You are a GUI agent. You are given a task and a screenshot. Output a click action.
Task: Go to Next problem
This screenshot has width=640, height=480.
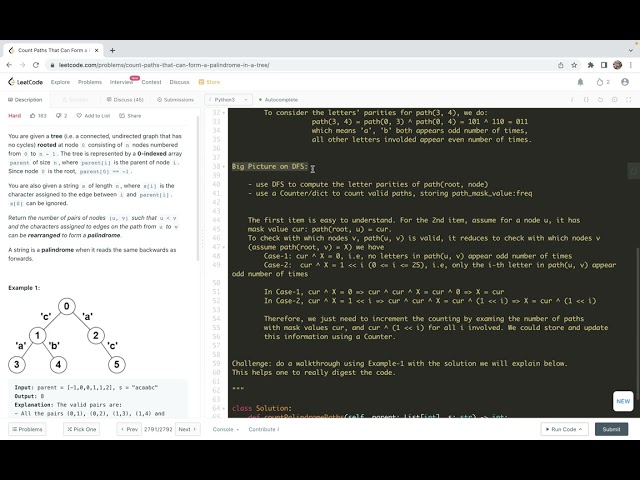coord(187,429)
